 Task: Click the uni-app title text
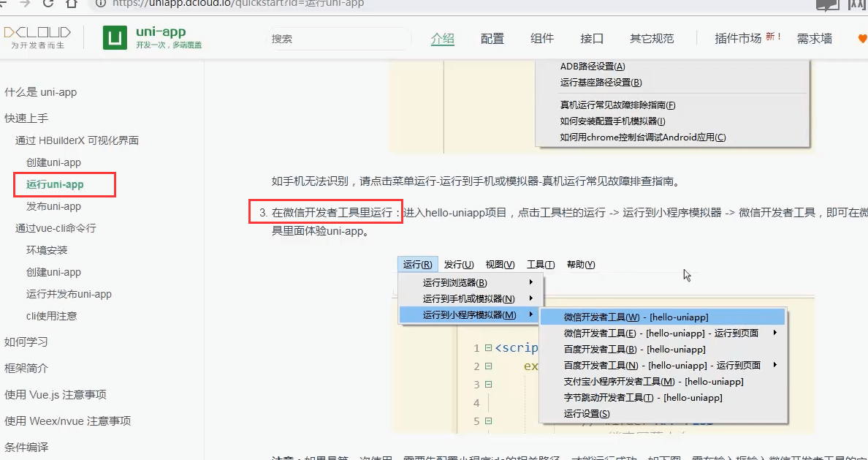click(x=161, y=31)
